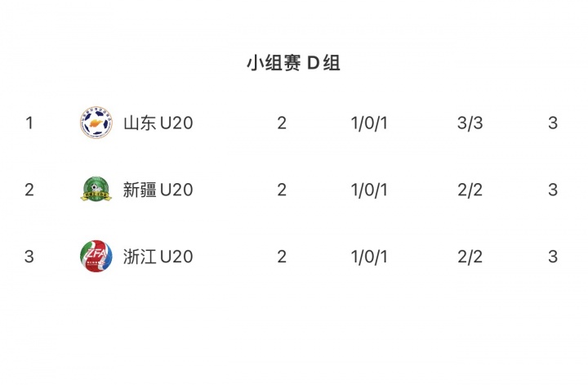Click the Xinjiang U20 green team logo
The height and width of the screenshot is (385, 588).
96,190
